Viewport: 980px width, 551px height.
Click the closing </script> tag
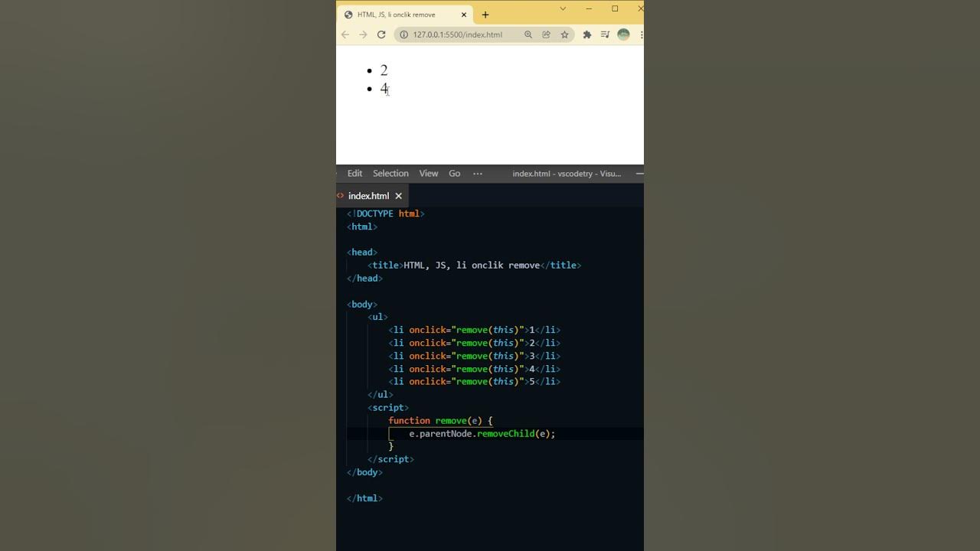(390, 459)
